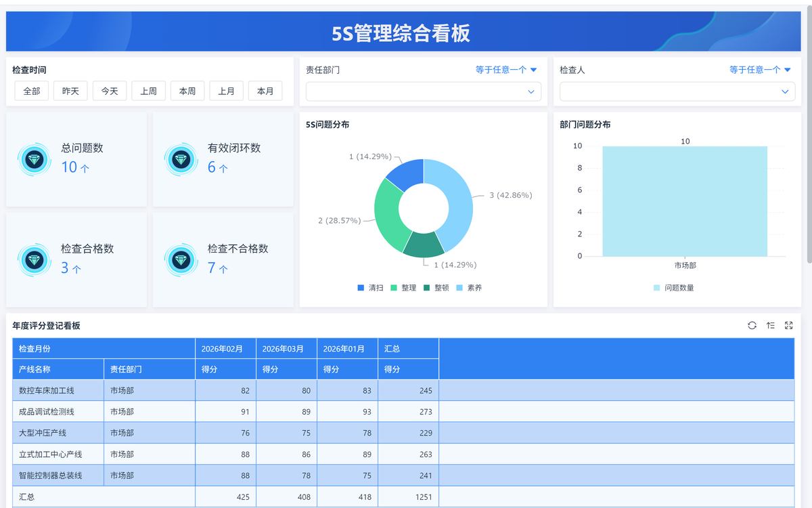Image resolution: width=812 pixels, height=508 pixels.
Task: Click the fullscreen icon on 年度评分登记看板
Action: [x=788, y=326]
